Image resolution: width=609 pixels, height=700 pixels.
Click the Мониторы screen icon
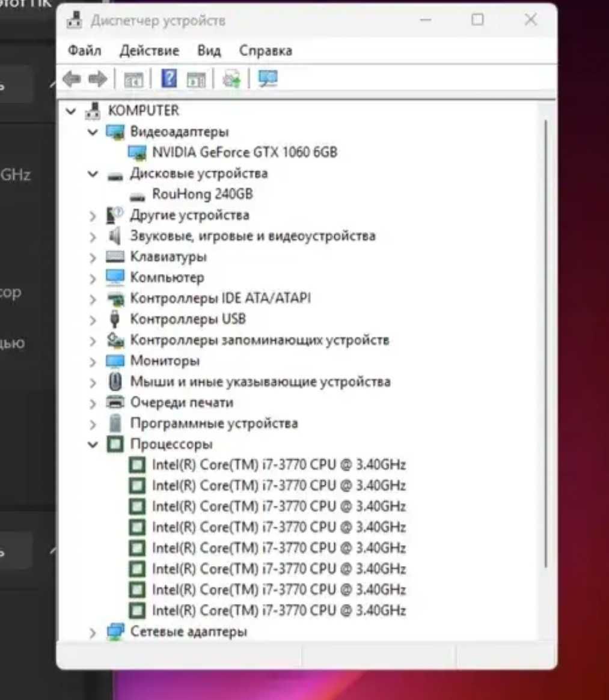115,361
